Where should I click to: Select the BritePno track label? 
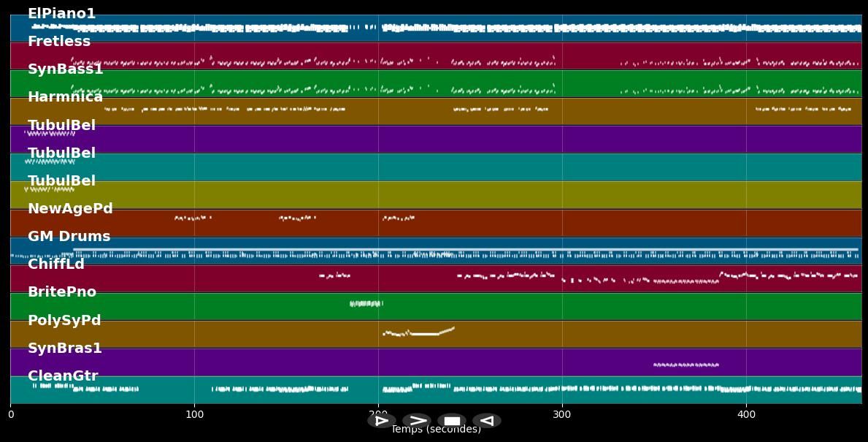(59, 292)
